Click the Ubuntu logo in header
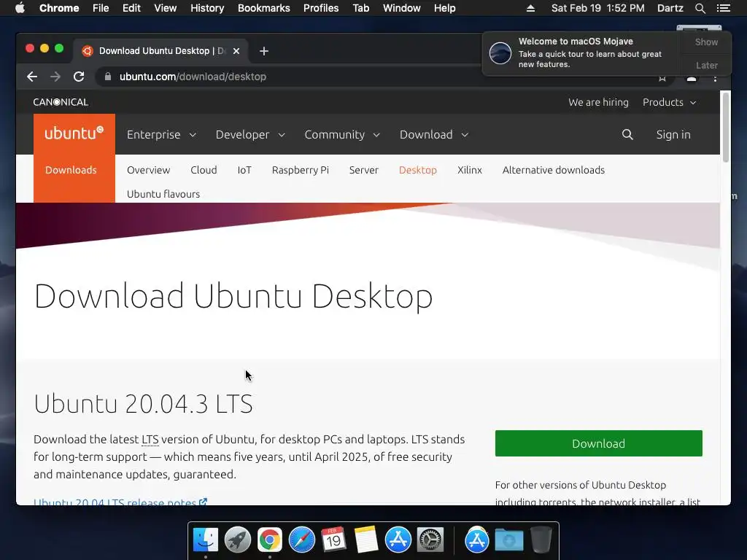Image resolution: width=747 pixels, height=560 pixels. coord(74,133)
